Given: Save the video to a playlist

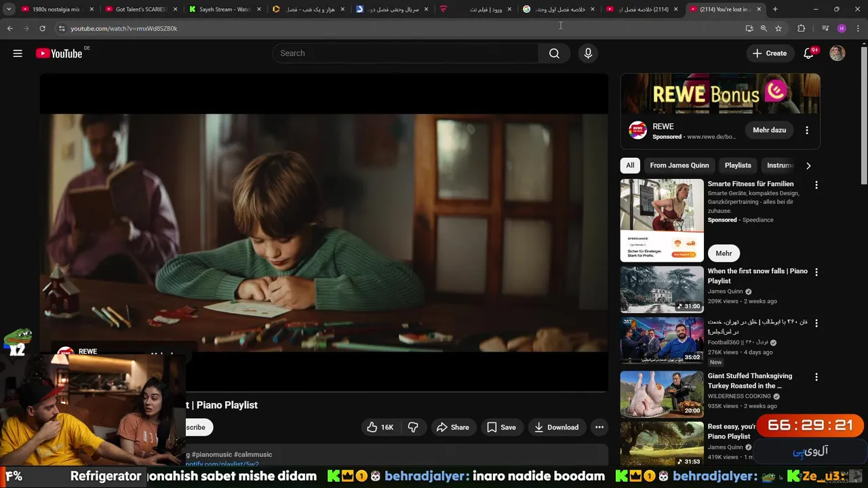Looking at the screenshot, I should (501, 427).
